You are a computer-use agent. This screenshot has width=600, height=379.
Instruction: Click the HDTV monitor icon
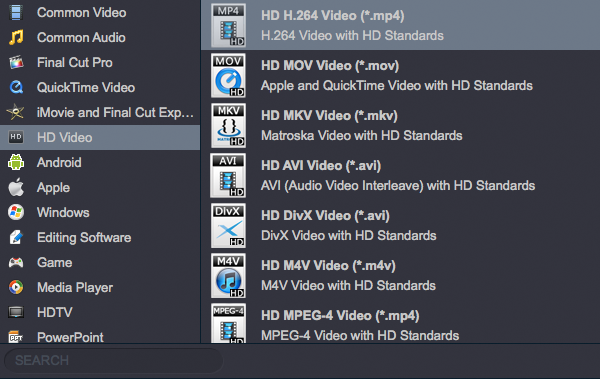click(16, 312)
